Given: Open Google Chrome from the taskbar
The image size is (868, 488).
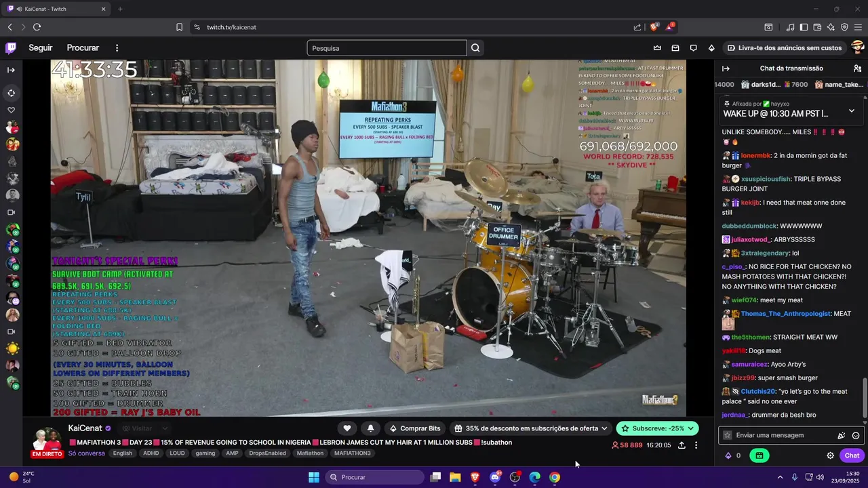Looking at the screenshot, I should point(555,477).
